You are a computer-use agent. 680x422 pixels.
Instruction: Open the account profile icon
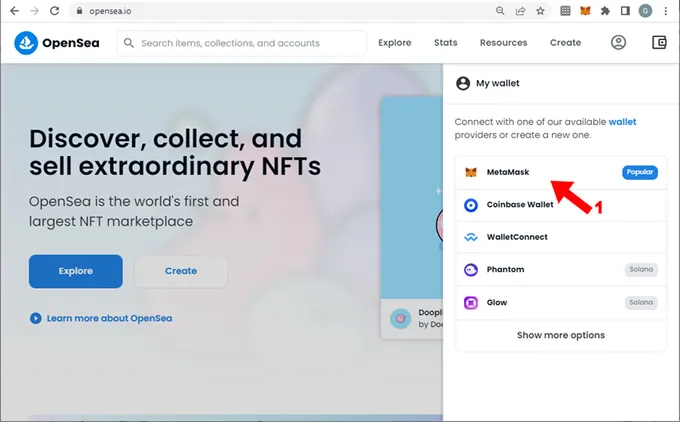tap(619, 43)
